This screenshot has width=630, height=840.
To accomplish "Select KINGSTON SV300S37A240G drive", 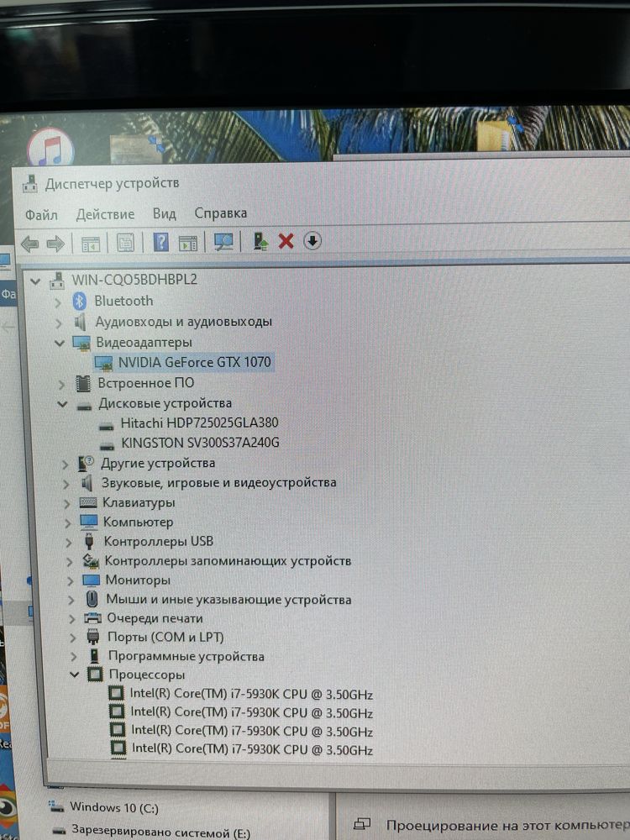I will click(201, 443).
